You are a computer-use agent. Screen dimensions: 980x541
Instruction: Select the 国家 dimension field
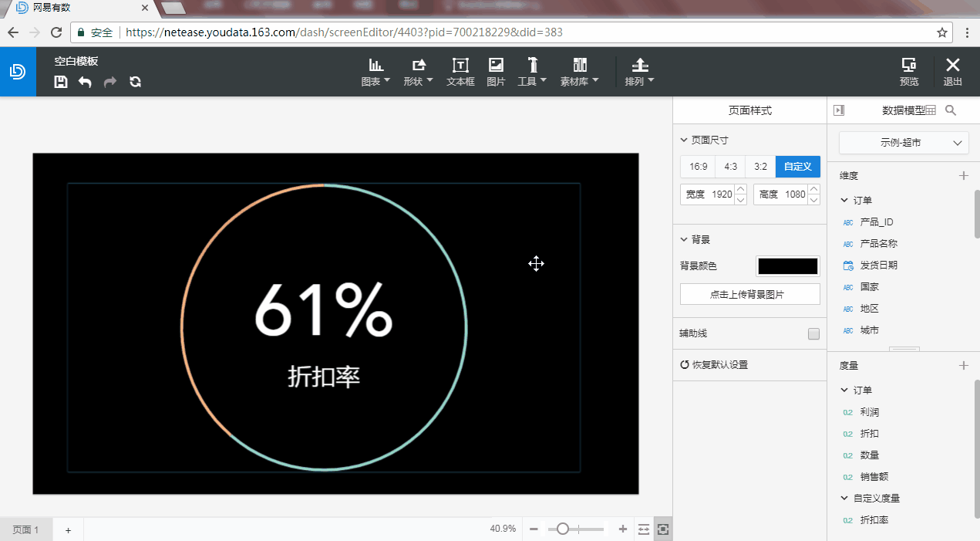click(x=869, y=287)
